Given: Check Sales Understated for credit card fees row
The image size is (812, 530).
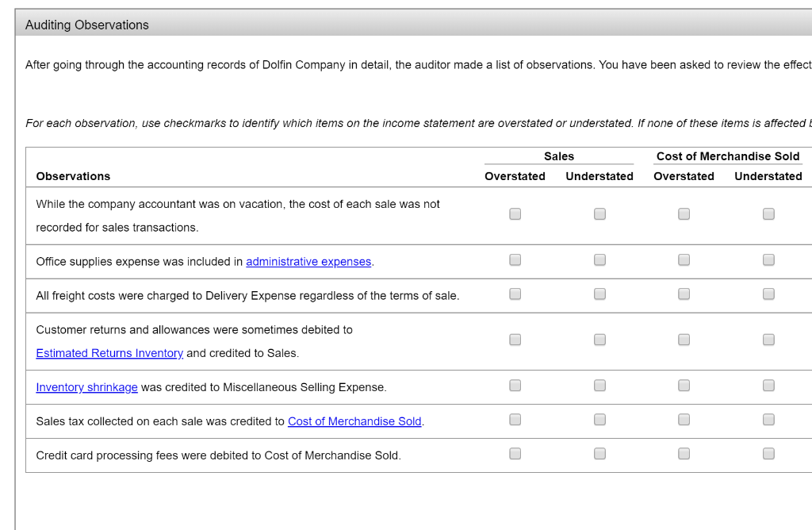Looking at the screenshot, I should point(599,454).
